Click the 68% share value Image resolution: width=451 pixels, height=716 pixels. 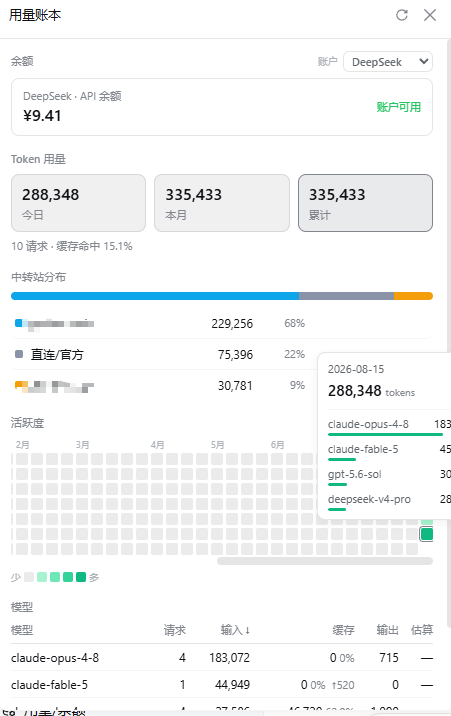pyautogui.click(x=294, y=323)
